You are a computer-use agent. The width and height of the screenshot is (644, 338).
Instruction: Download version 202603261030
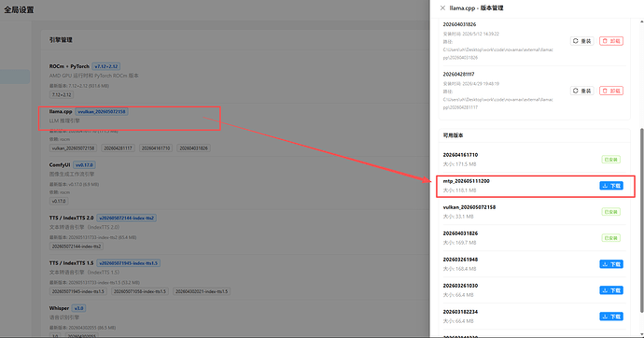coord(611,290)
